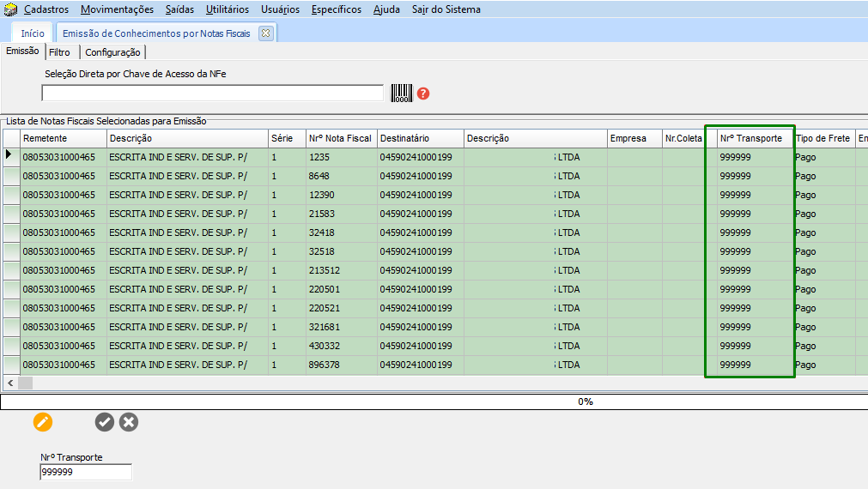Select nota fiscal 32518 cell

tap(342, 251)
